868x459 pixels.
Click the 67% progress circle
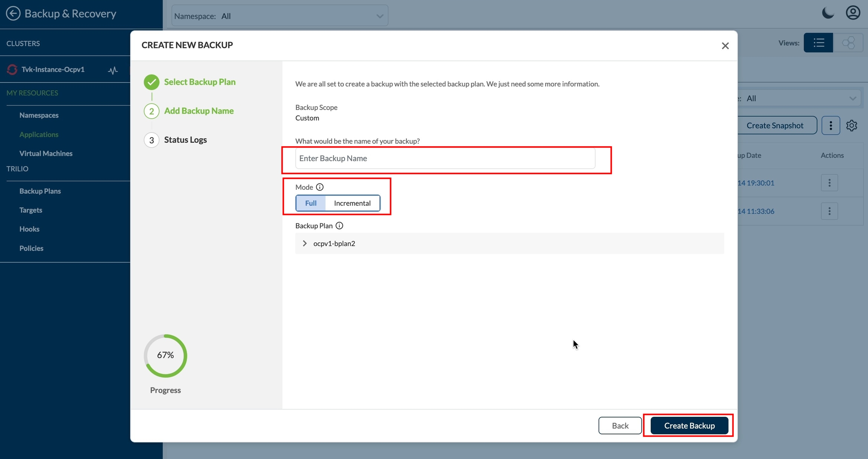tap(165, 355)
